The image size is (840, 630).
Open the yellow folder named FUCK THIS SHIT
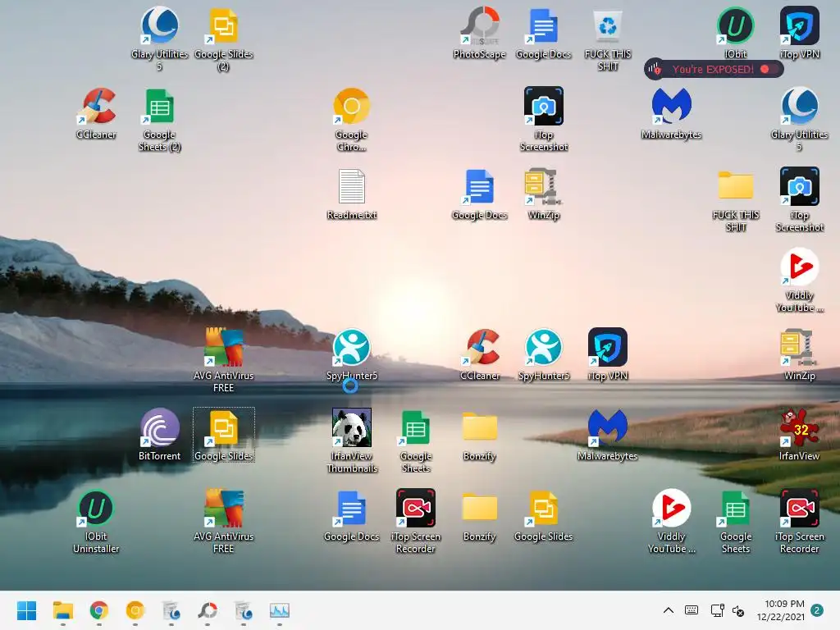tap(736, 199)
